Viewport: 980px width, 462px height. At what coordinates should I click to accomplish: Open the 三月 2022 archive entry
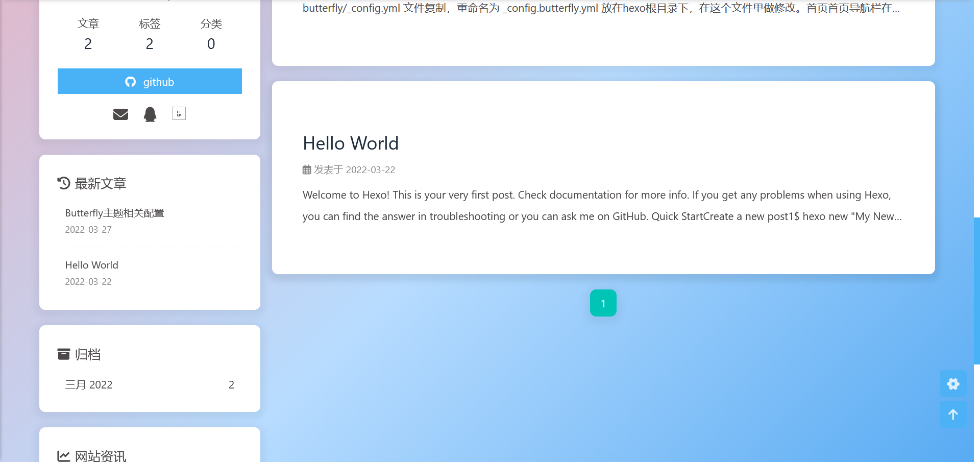(x=88, y=384)
